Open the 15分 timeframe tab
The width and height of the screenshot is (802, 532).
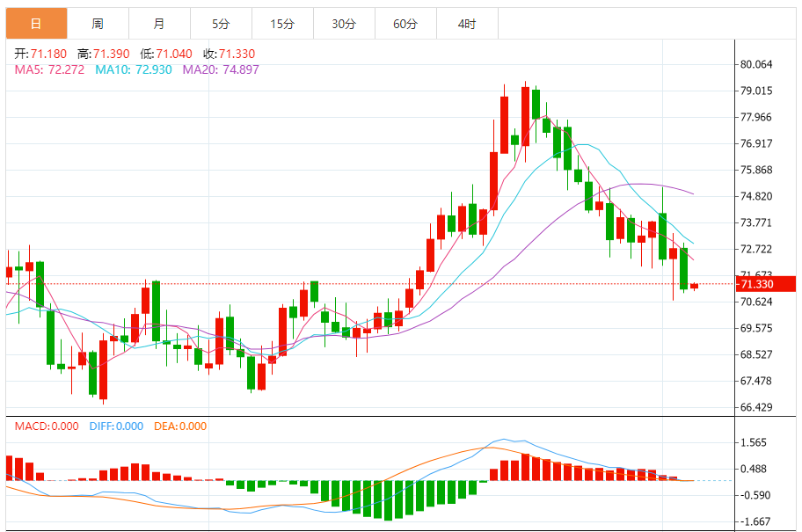pos(282,24)
